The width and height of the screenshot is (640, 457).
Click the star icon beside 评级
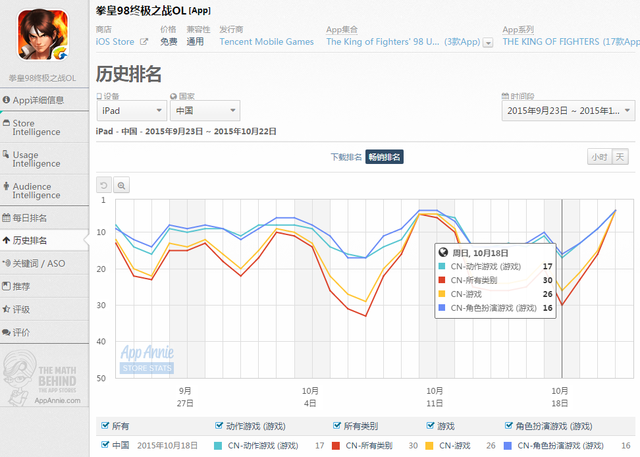point(6,309)
